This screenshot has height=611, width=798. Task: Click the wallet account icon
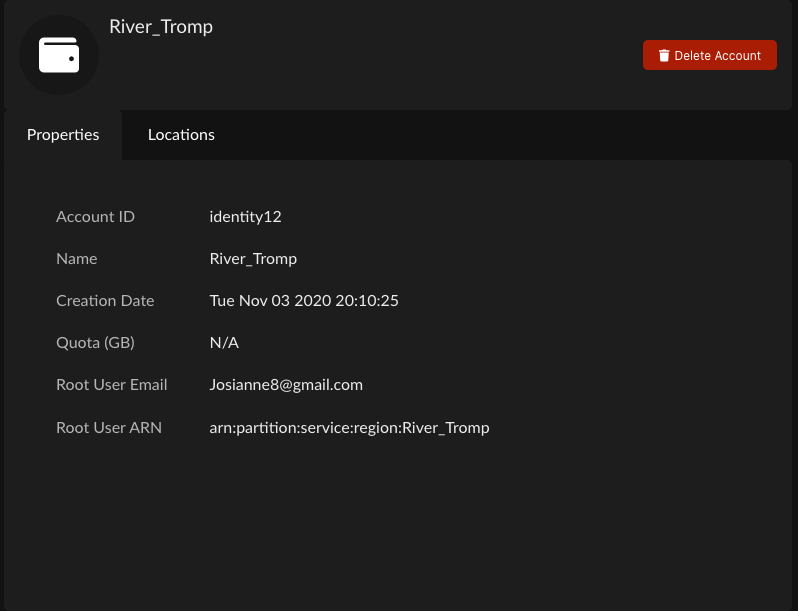coord(59,55)
